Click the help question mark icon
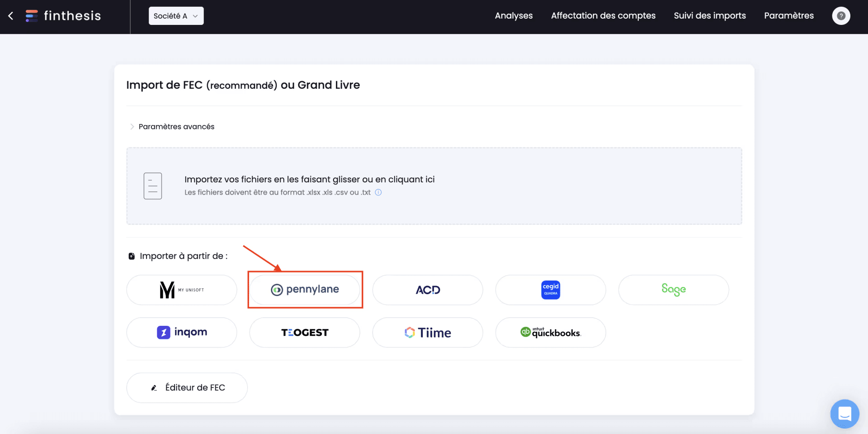 (x=841, y=16)
